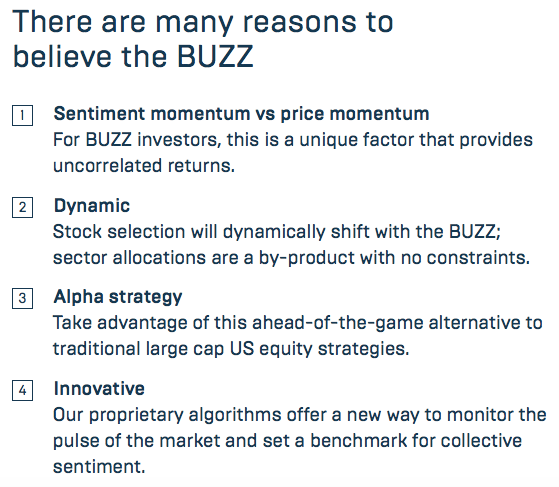Click the boxed number 4 icon
Screen dimensions: 559x487
point(22,390)
